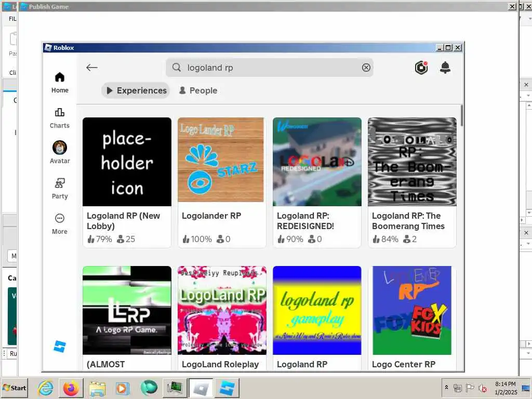Image resolution: width=532 pixels, height=399 pixels.
Task: Minimize the Roblox window
Action: 440,48
